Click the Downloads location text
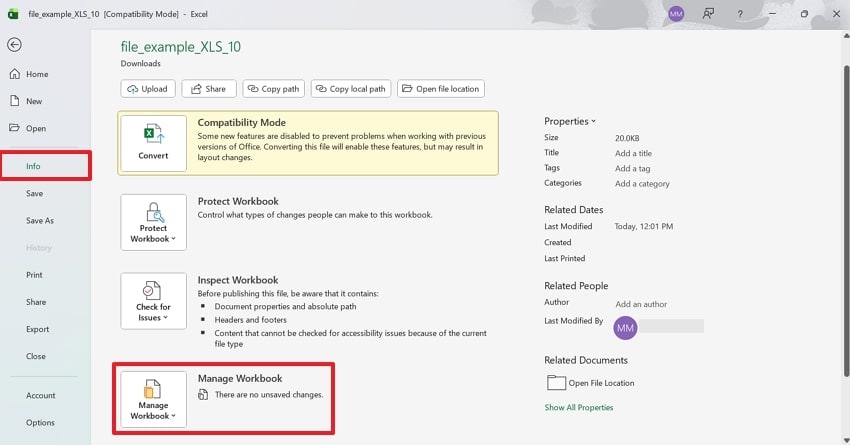The image size is (850, 445). [140, 63]
